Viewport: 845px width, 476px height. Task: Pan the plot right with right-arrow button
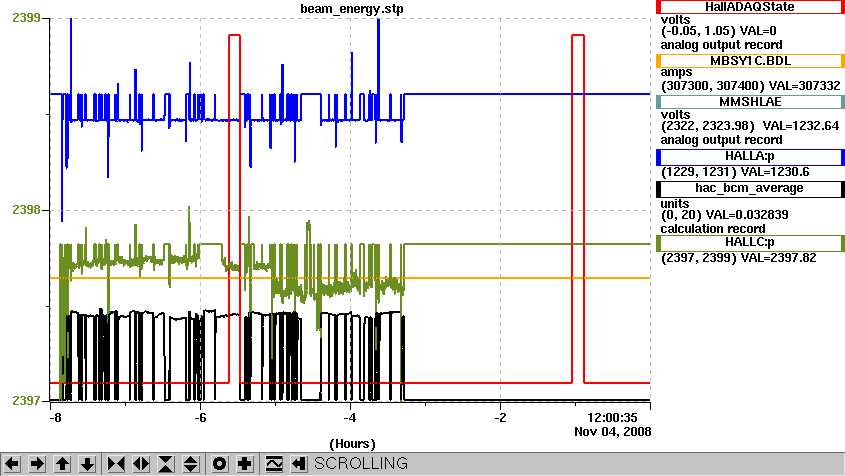37,464
